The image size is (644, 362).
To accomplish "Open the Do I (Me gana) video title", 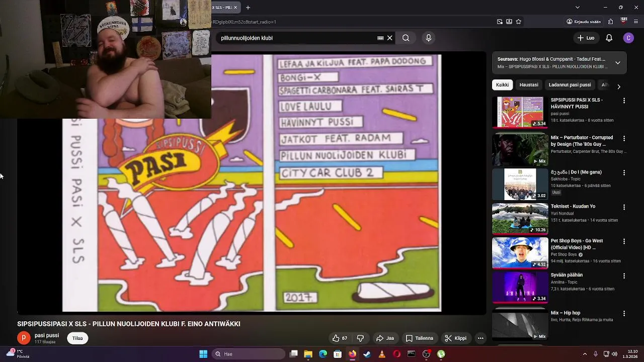I will click(576, 172).
